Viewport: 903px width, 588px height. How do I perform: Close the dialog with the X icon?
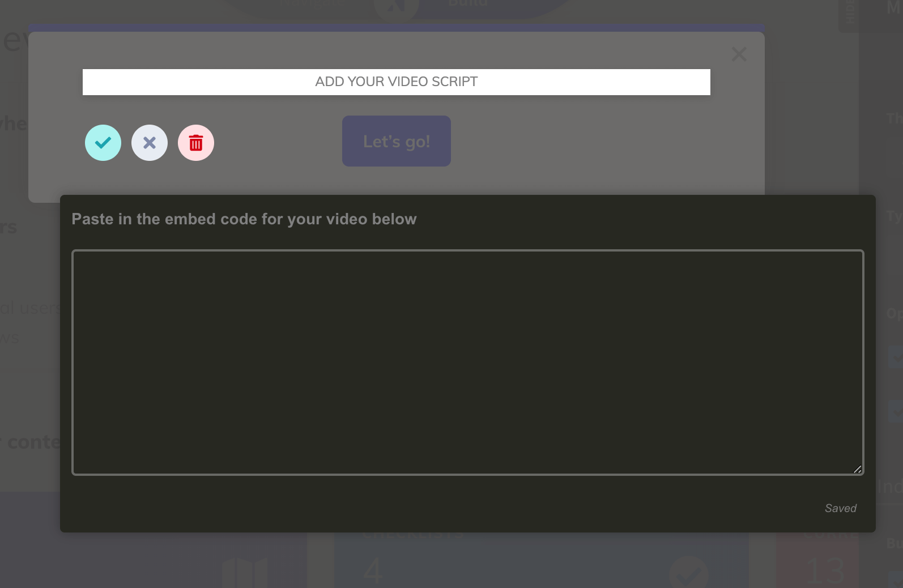point(739,54)
